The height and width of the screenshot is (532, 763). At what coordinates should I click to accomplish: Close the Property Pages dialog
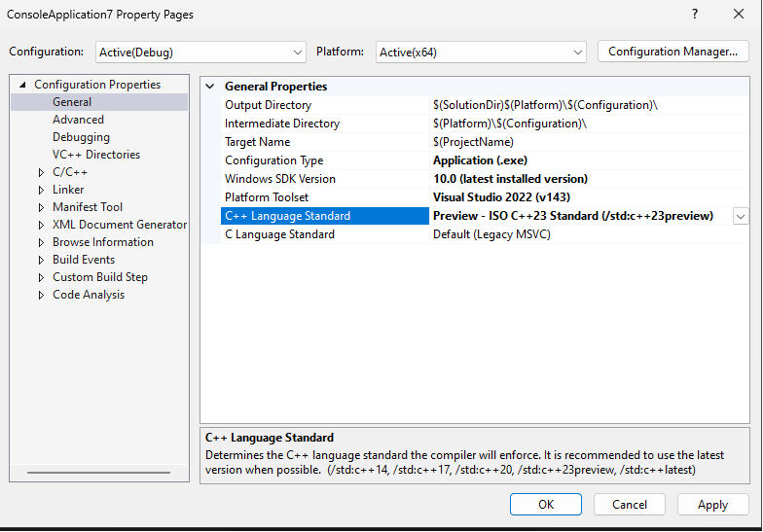739,14
